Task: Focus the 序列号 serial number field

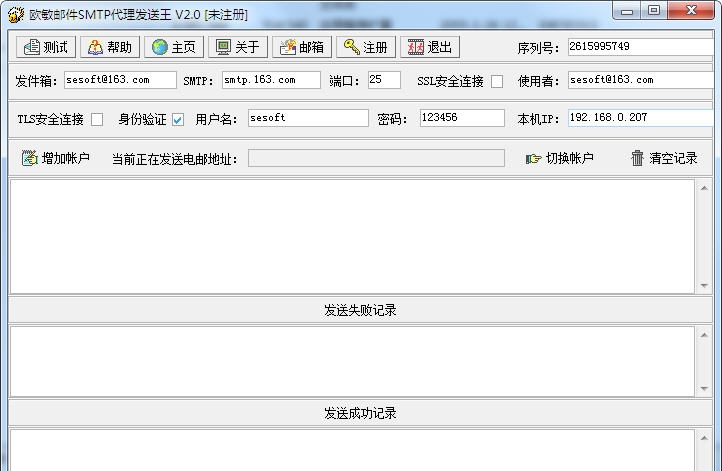Action: point(640,47)
